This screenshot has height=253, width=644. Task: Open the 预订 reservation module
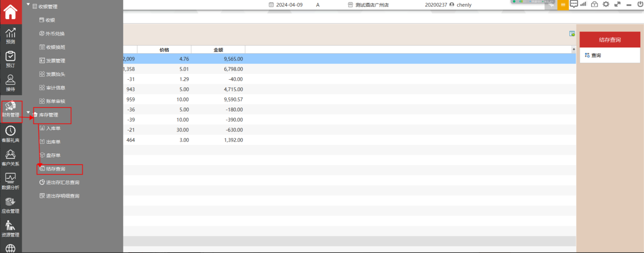click(10, 59)
